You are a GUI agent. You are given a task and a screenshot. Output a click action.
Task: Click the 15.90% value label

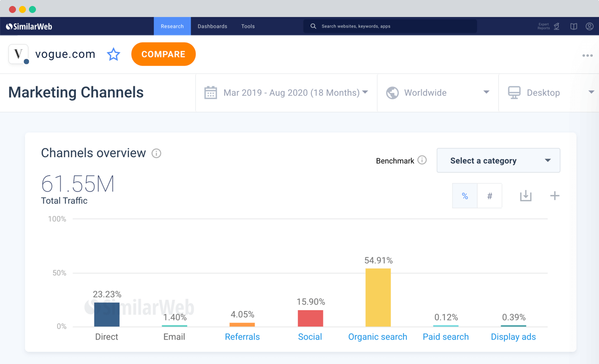pyautogui.click(x=310, y=302)
